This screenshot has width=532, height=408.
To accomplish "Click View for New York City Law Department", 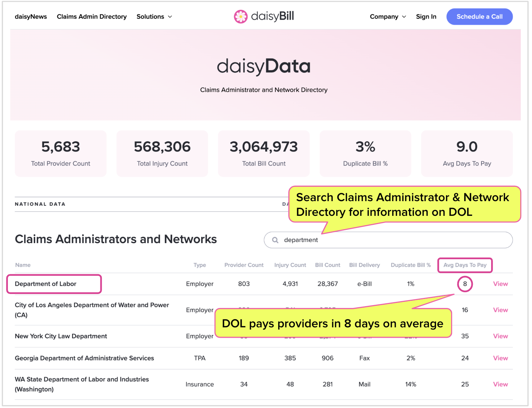I will 500,336.
